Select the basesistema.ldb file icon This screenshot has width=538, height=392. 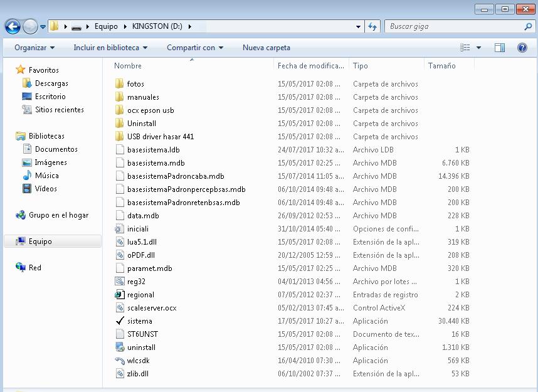(119, 150)
